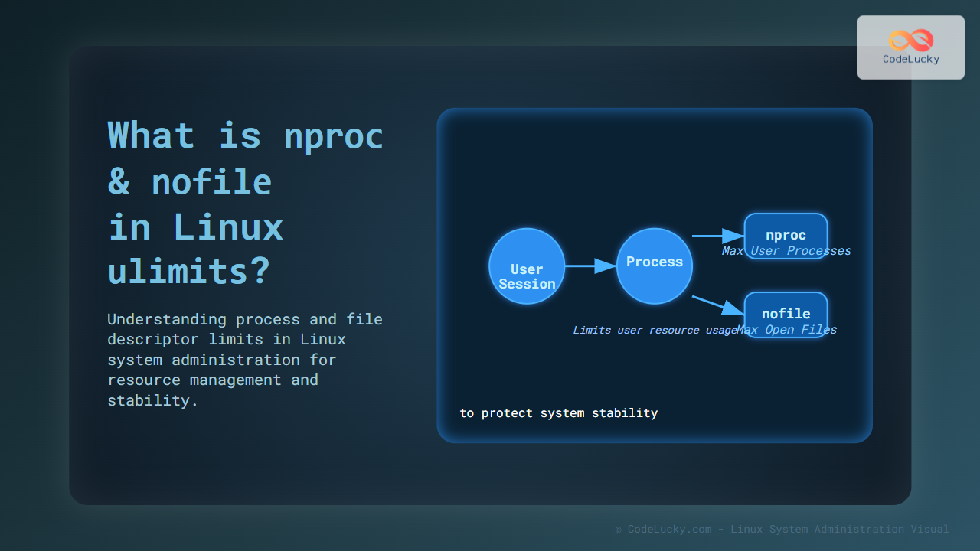Image resolution: width=980 pixels, height=551 pixels.
Task: Click the CodeLucky brand name text
Action: 910,59
